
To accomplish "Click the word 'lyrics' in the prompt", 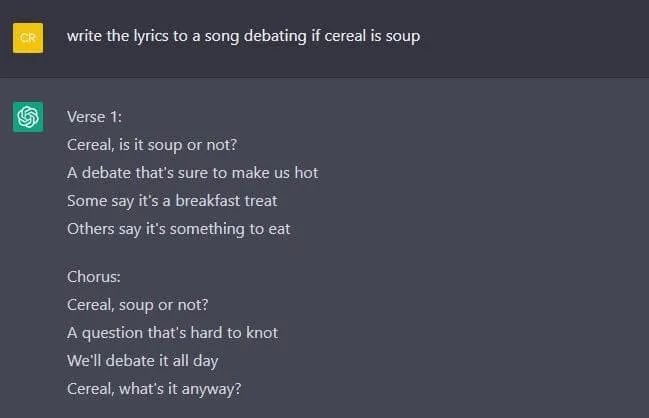I will point(151,36).
